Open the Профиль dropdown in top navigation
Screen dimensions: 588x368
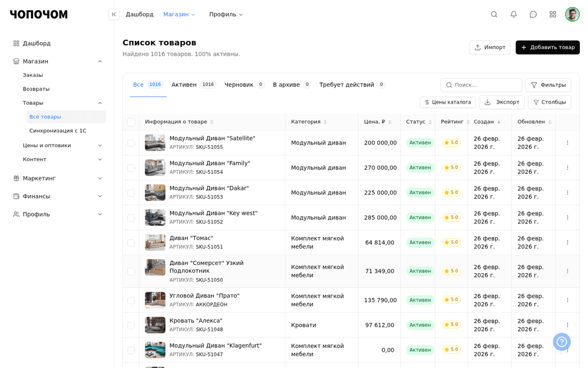pyautogui.click(x=226, y=14)
